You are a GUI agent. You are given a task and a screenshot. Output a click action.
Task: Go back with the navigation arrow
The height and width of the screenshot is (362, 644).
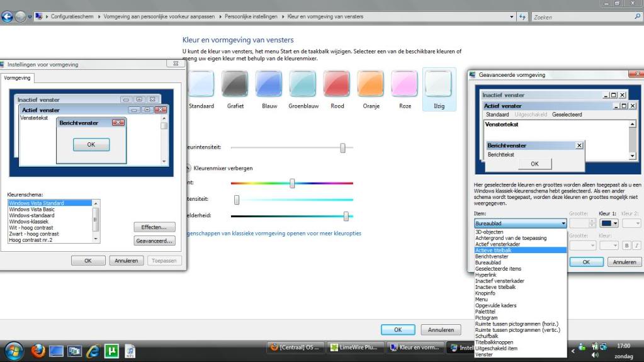(x=8, y=16)
